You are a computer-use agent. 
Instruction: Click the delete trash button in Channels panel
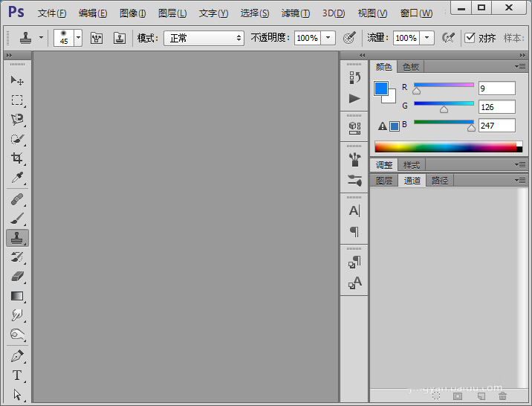click(502, 396)
